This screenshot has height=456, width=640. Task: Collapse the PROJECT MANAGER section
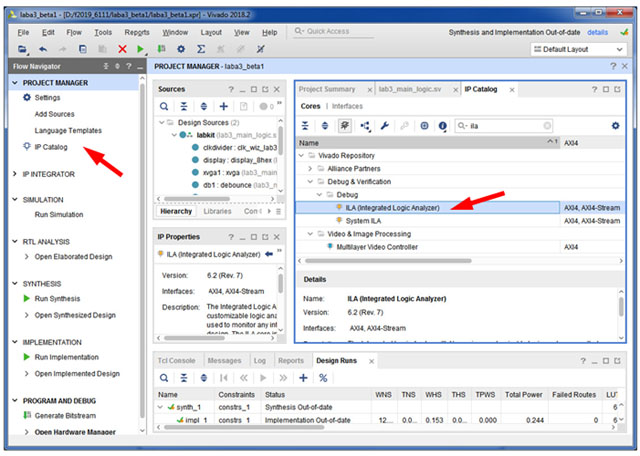click(x=15, y=82)
